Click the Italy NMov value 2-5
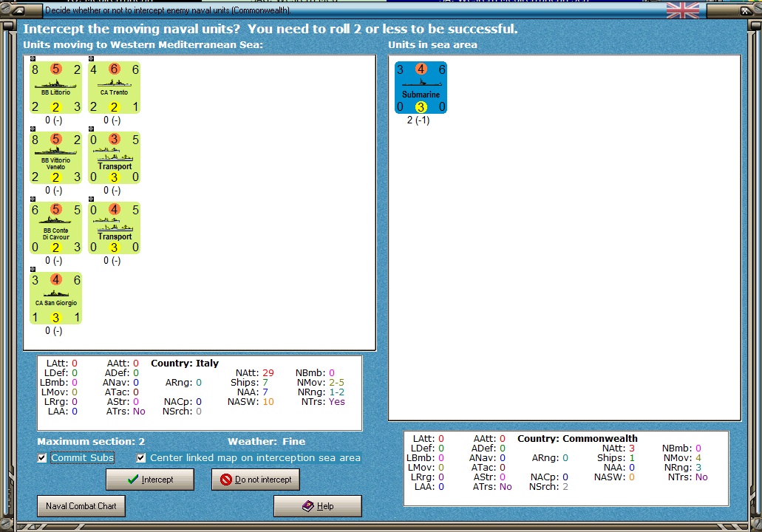The image size is (762, 532). pyautogui.click(x=336, y=383)
